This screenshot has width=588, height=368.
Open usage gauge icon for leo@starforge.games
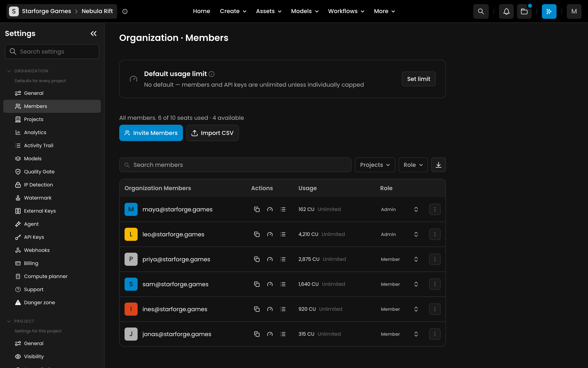(270, 234)
